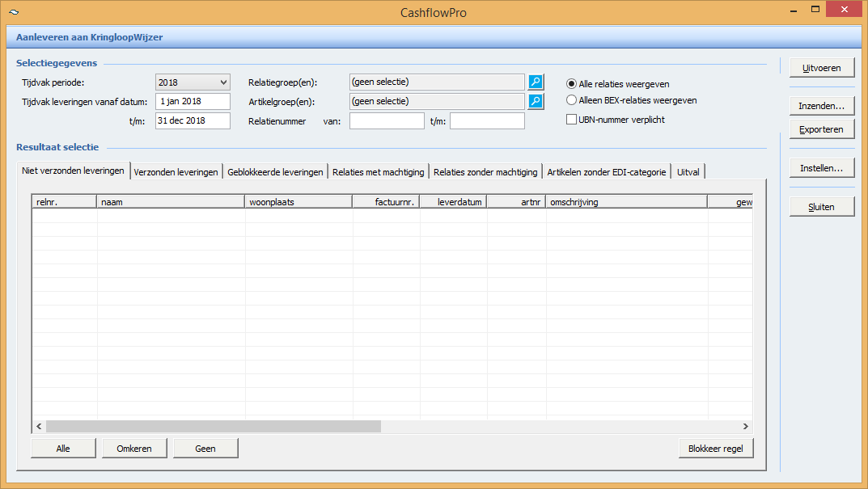Click the Artikelgroep(en) selection field
This screenshot has height=489, width=868.
pos(438,101)
